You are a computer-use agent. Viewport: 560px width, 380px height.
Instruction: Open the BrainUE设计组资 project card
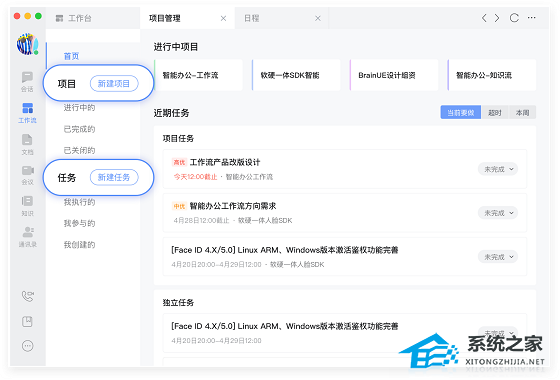click(x=394, y=75)
